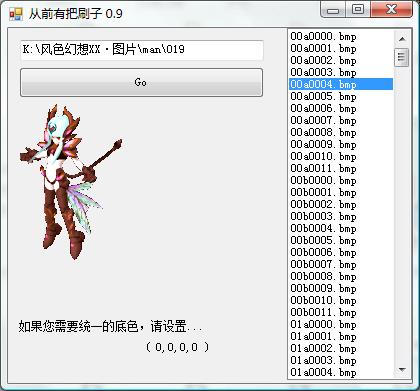Click the (0,0,0,0) background color value
The height and width of the screenshot is (391, 420).
point(177,347)
